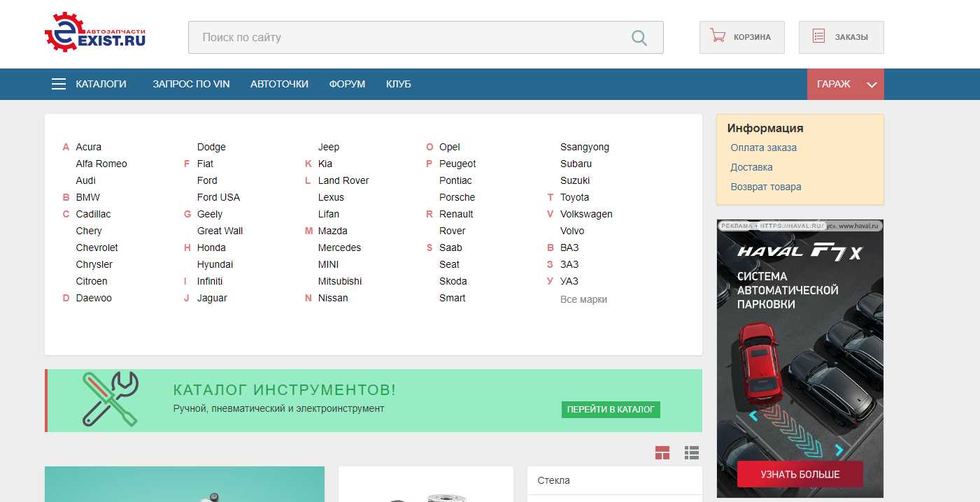Select Ford USA brand
Screen dimensions: 980x502
(218, 197)
